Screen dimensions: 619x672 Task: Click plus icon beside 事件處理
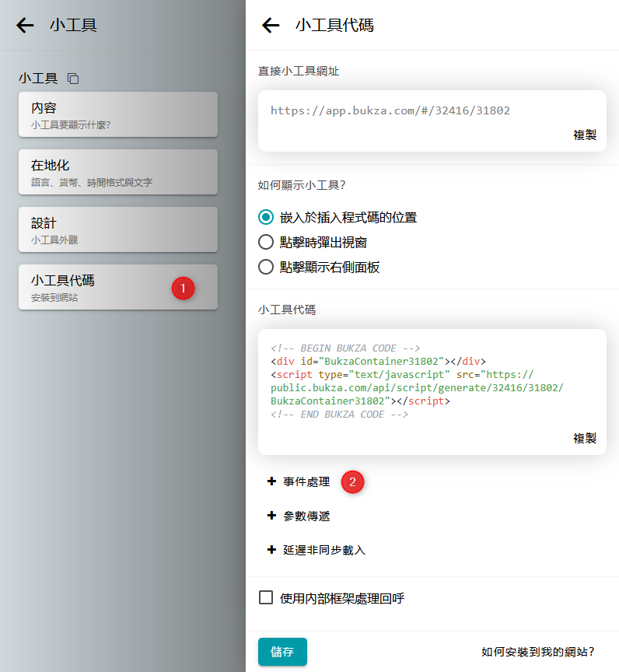pos(271,482)
